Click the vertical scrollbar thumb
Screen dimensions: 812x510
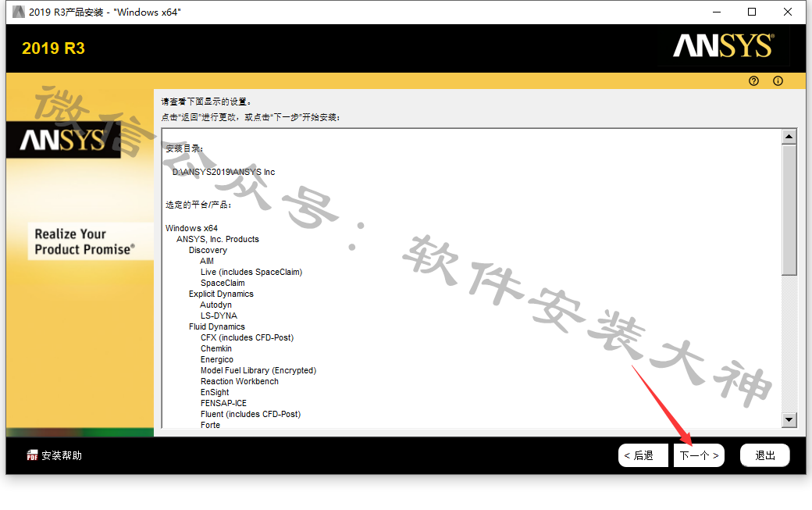(x=789, y=210)
